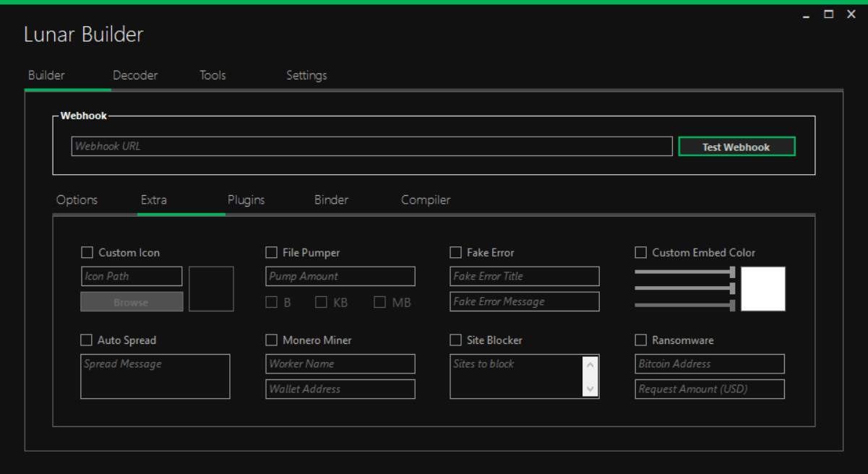The height and width of the screenshot is (474, 868).
Task: Click the Sites to block scroll-down arrow
Action: (590, 389)
